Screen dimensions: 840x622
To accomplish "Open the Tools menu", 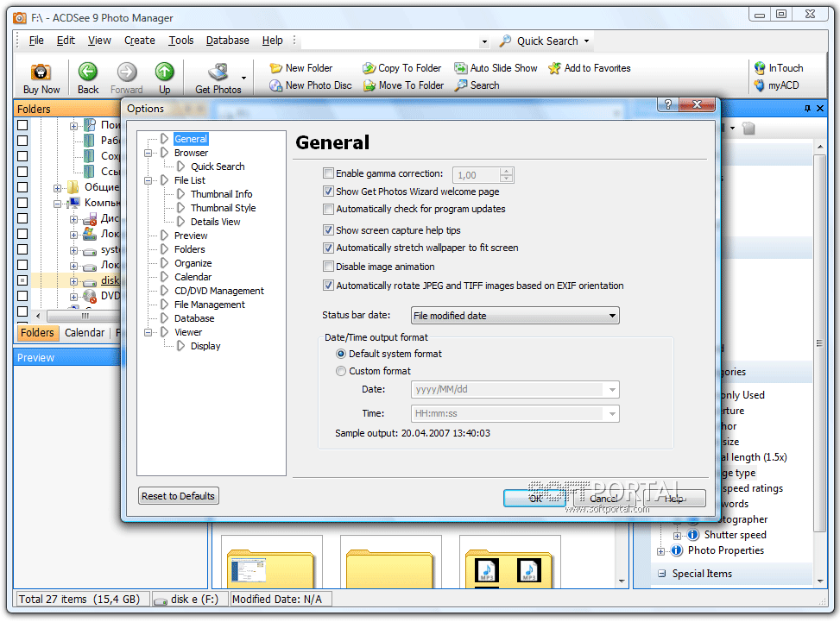I will point(181,41).
